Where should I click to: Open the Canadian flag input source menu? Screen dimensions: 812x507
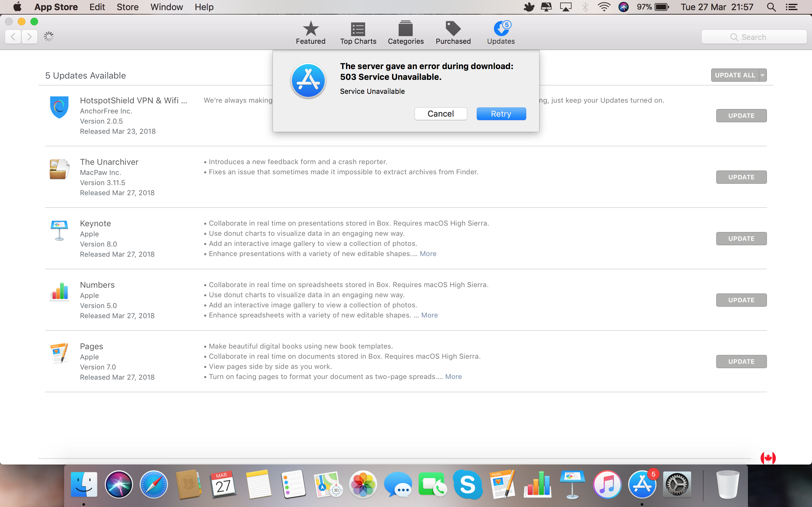tap(768, 457)
